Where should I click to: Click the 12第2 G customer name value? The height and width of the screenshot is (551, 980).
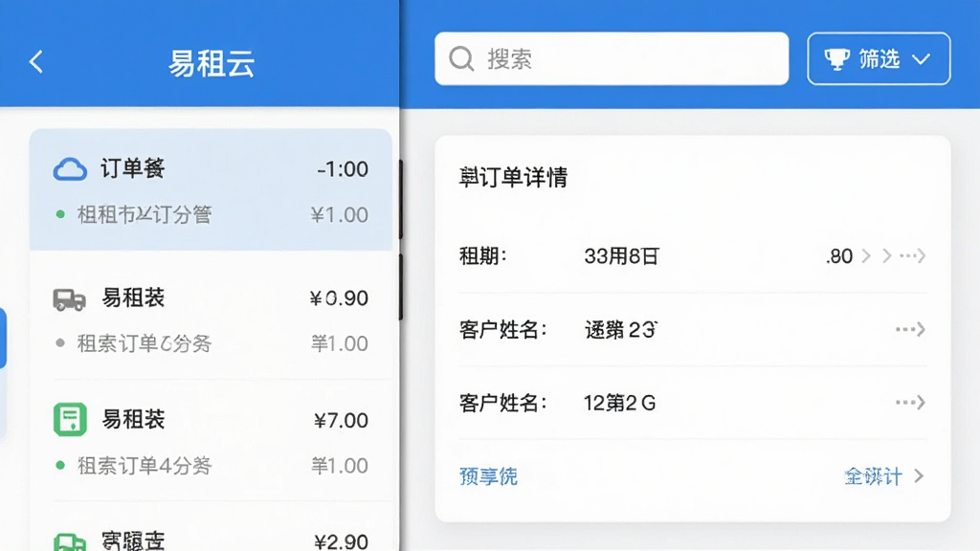620,403
